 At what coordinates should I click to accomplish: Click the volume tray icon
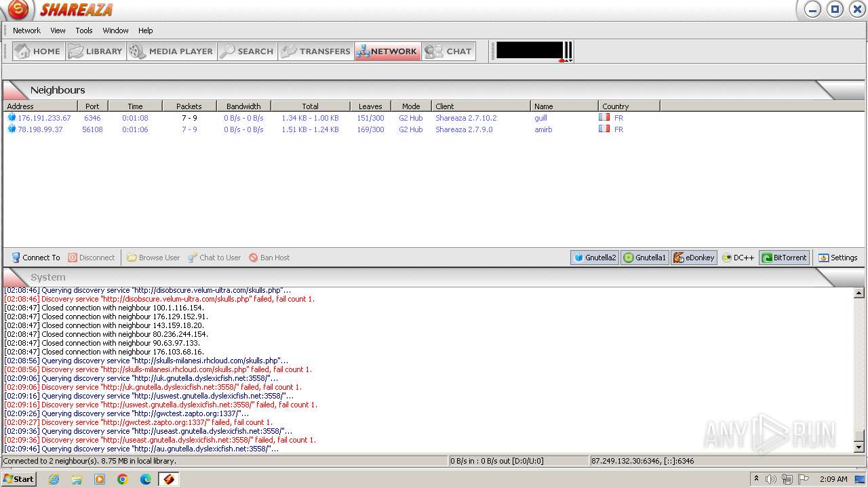pos(771,479)
